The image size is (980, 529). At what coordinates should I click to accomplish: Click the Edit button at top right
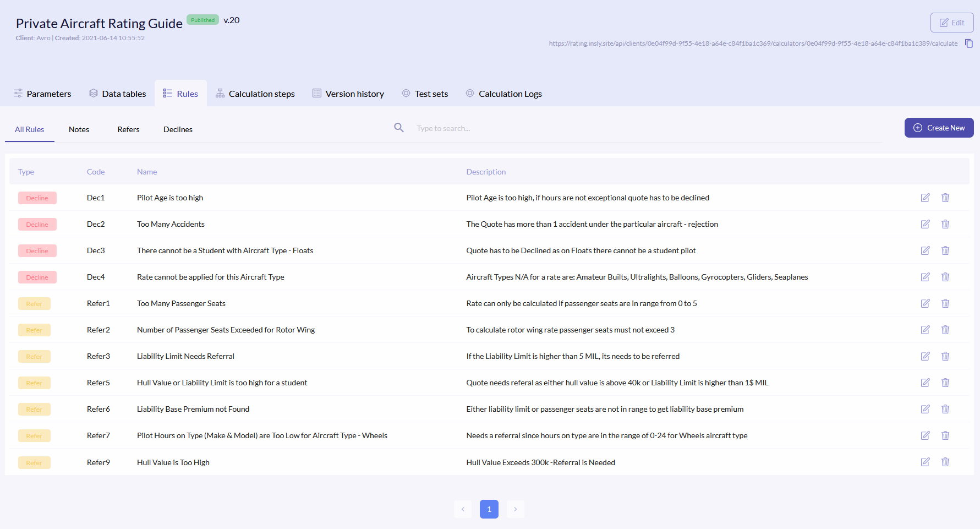[951, 23]
